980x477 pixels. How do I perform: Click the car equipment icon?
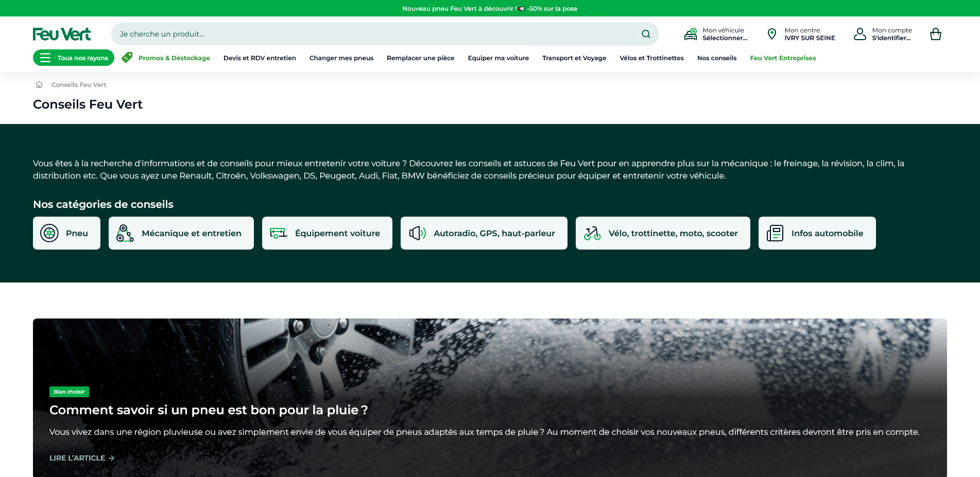(278, 233)
